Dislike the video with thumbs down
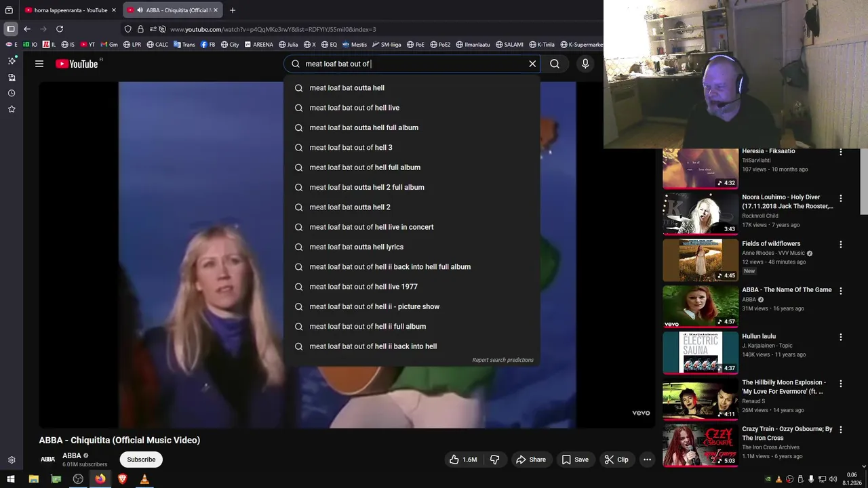Image resolution: width=868 pixels, height=488 pixels. pyautogui.click(x=494, y=460)
